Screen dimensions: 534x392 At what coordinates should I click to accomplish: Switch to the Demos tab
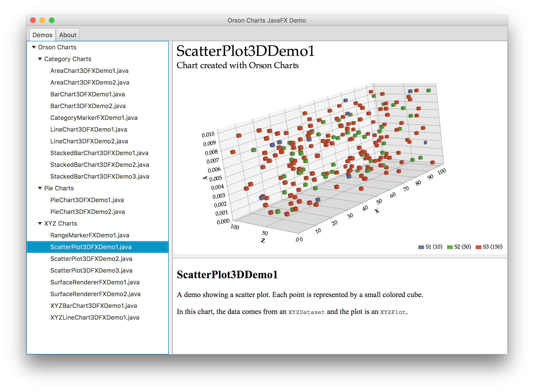(42, 34)
